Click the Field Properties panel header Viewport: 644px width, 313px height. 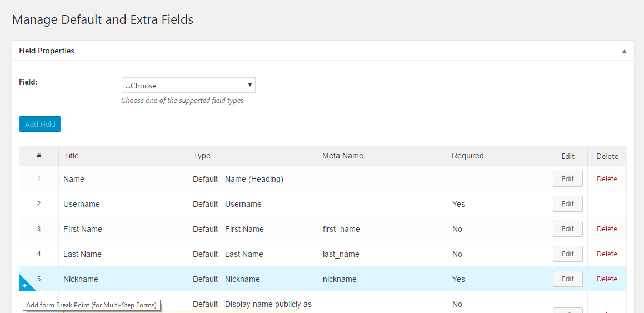point(321,51)
